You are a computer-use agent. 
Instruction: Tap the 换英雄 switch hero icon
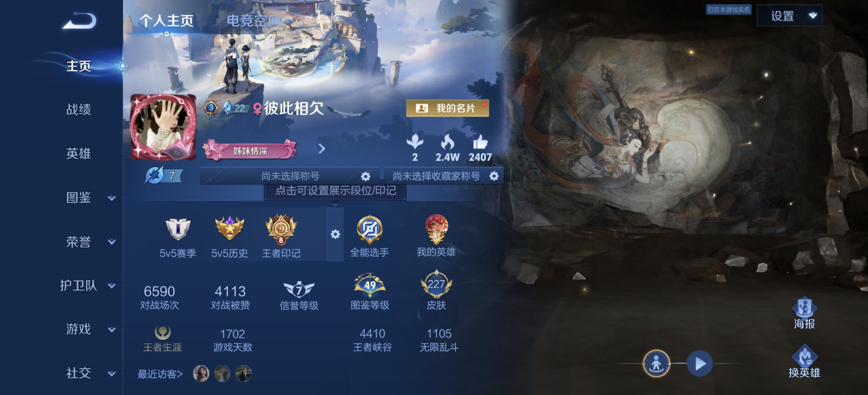(804, 355)
